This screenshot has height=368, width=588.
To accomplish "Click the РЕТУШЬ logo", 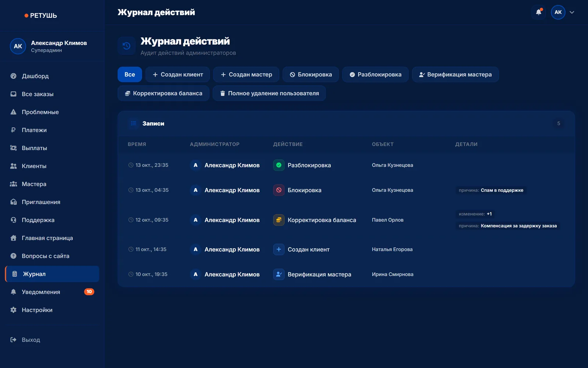I will (41, 15).
